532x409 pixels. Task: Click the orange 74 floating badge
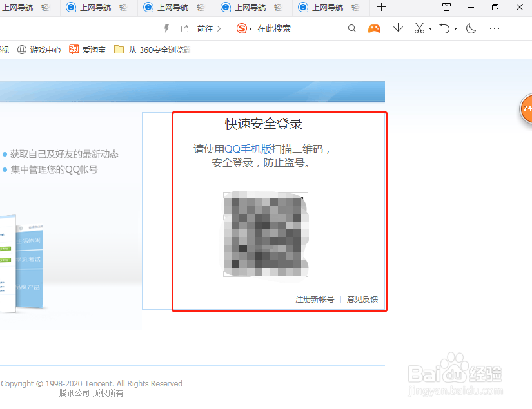(526, 108)
